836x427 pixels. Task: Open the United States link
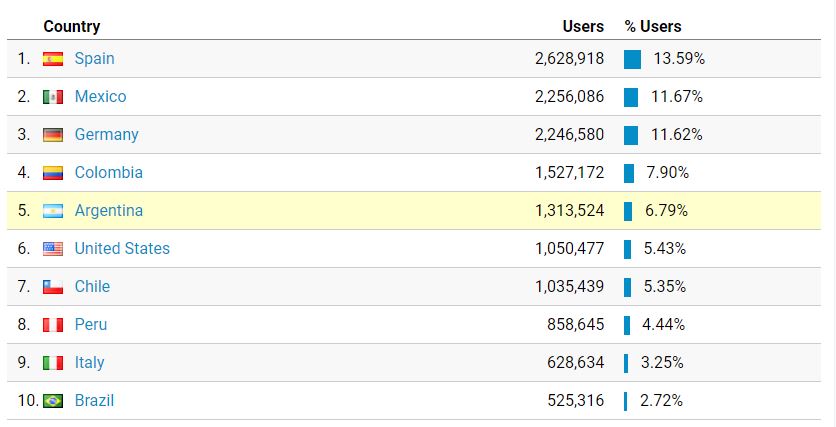click(122, 248)
